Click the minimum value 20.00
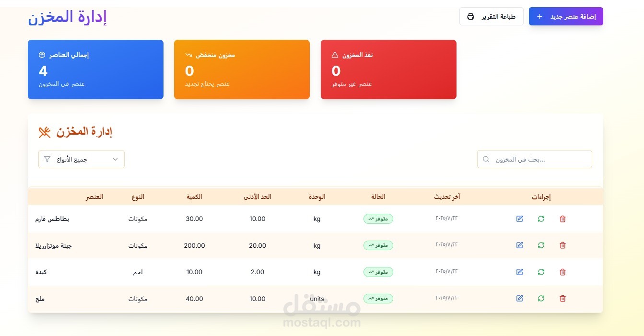 click(258, 245)
